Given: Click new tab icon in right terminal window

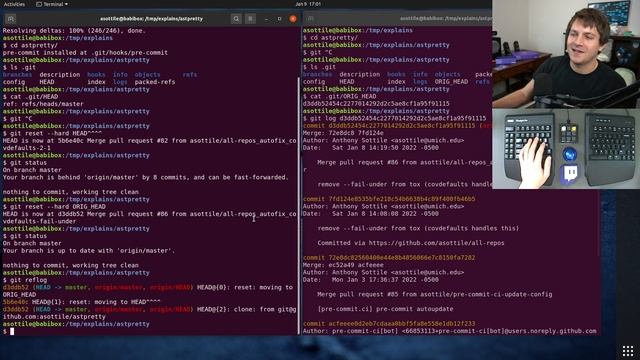Looking at the screenshot, I should coord(311,19).
